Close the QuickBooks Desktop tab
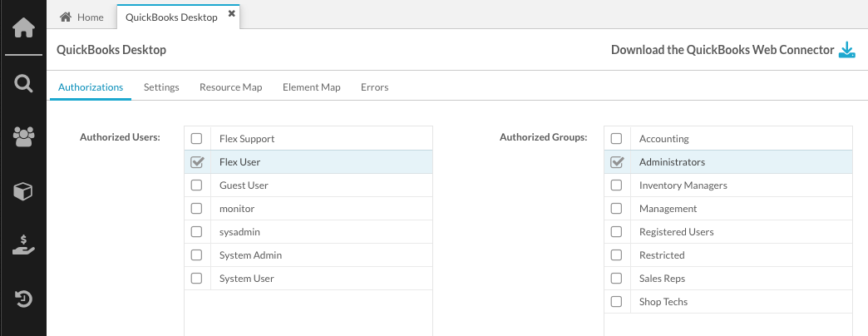Screen dimensions: 868x336 (x=231, y=13)
